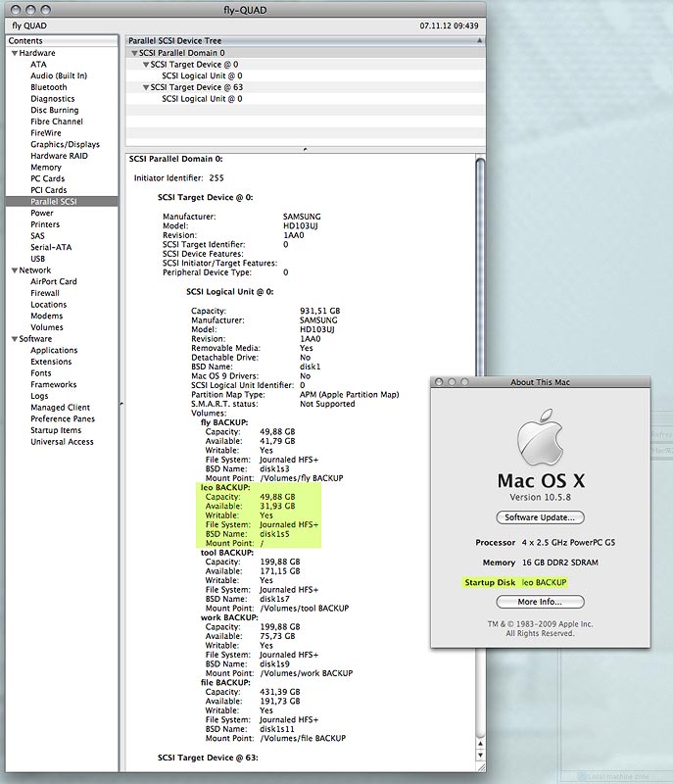Collapse the Software section triangle
The width and height of the screenshot is (673, 784).
coord(15,339)
